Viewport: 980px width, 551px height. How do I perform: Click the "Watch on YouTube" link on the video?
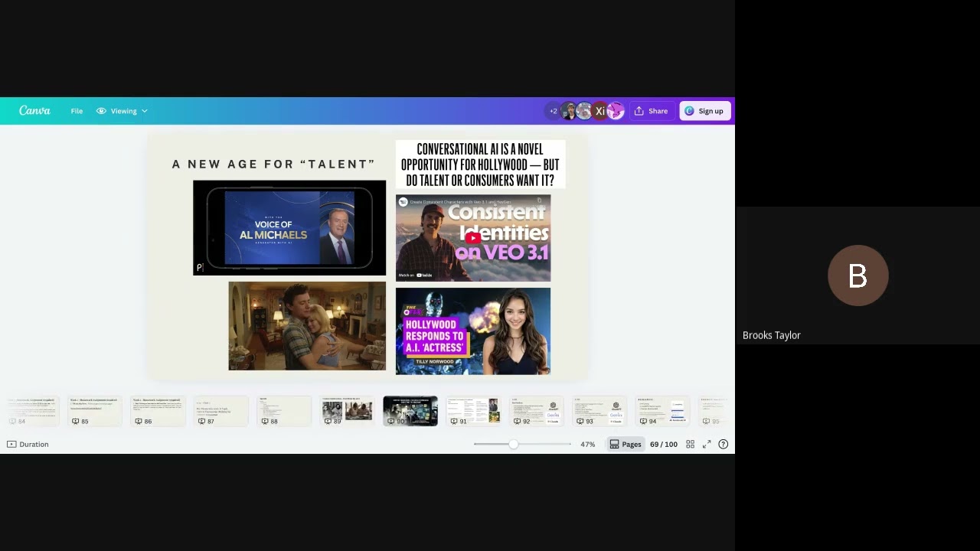pos(416,275)
